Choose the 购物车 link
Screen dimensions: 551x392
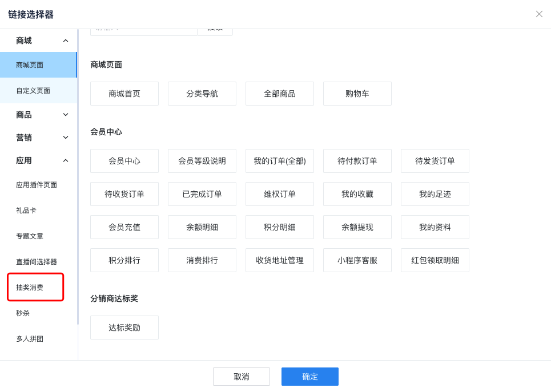coord(357,94)
